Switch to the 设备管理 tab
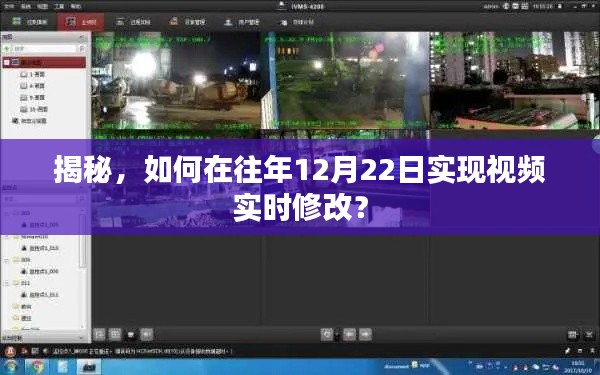This screenshot has width=600, height=375. tap(188, 22)
